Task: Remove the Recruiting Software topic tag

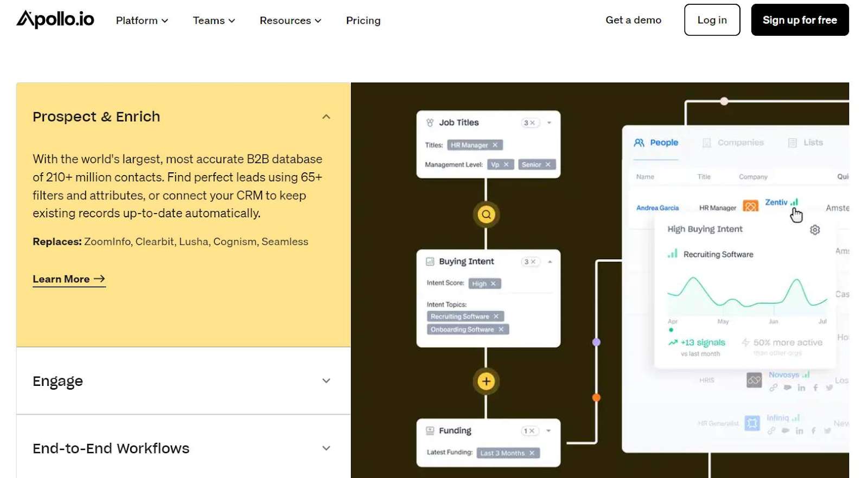Action: point(496,316)
